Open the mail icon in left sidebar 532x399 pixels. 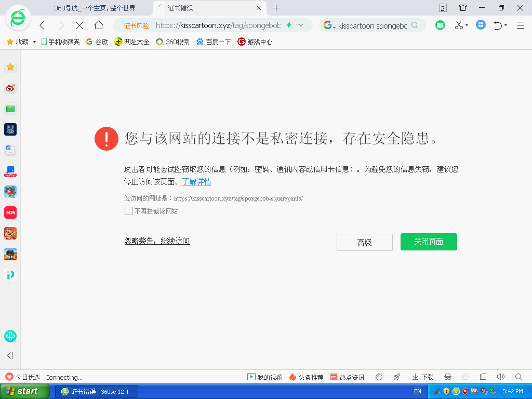(x=10, y=109)
